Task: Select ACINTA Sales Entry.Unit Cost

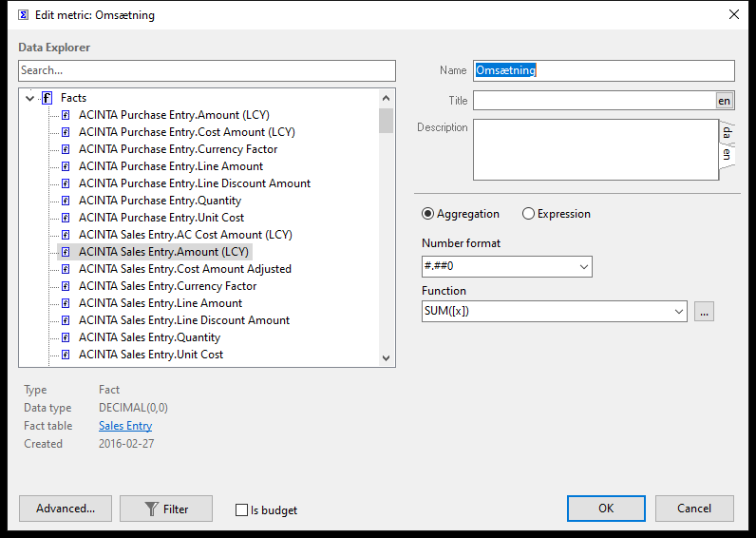Action: point(151,355)
